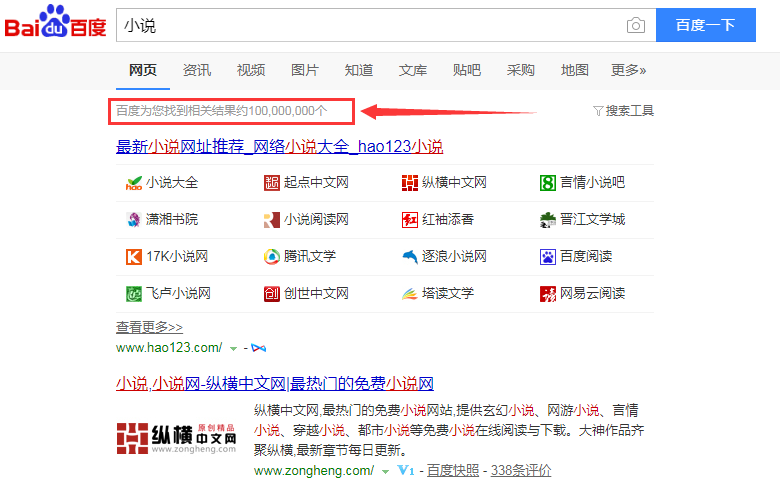
Task: Click the funnel icon beside 搜索工具
Action: click(x=598, y=110)
